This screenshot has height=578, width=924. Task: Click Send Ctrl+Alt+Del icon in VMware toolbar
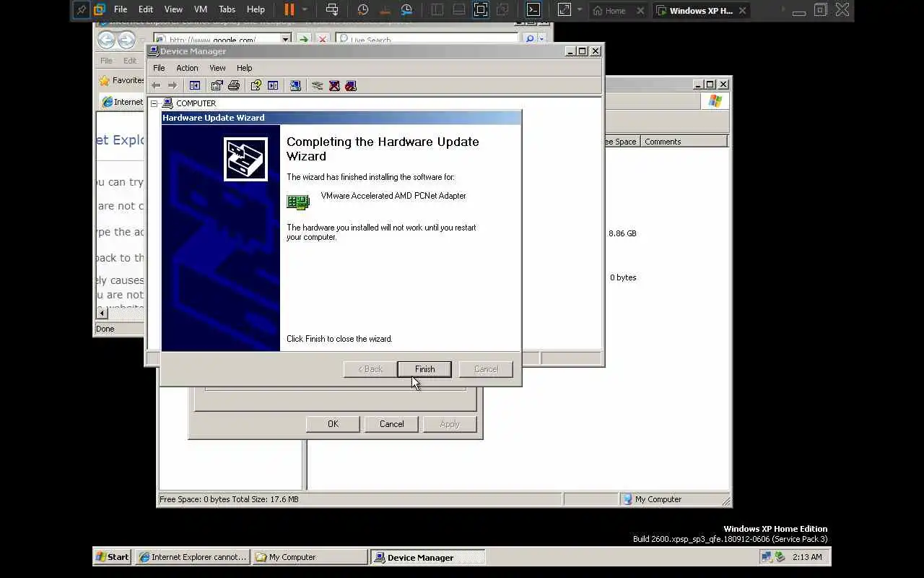[332, 10]
